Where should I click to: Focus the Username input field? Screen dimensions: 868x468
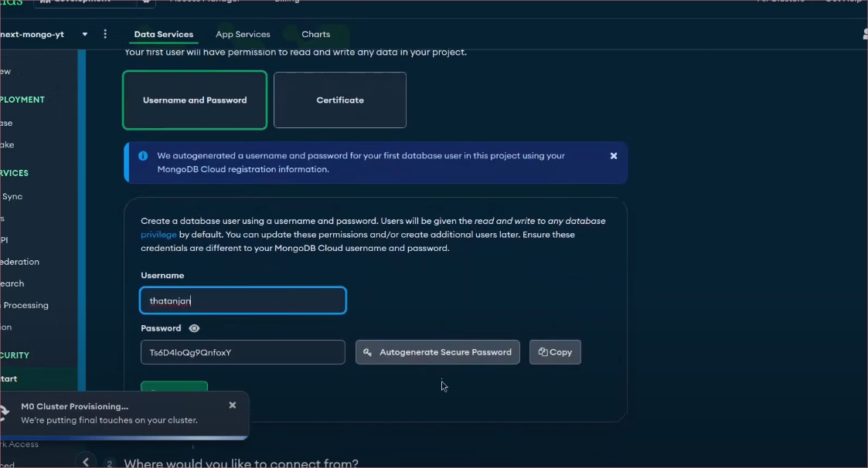coord(243,300)
